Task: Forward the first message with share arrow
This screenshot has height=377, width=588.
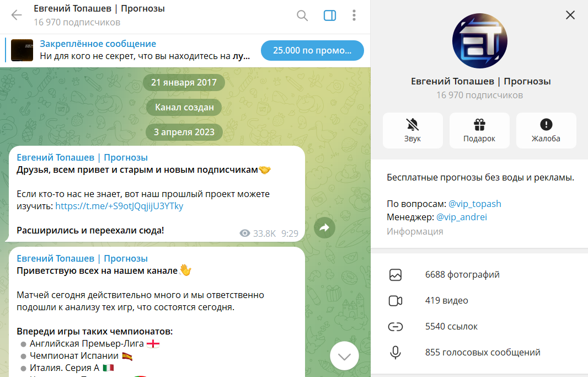Action: click(x=324, y=227)
